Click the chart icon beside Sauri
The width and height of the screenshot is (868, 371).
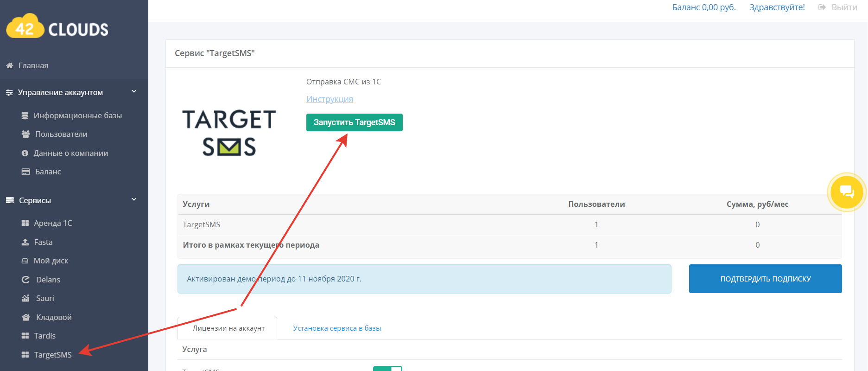25,298
